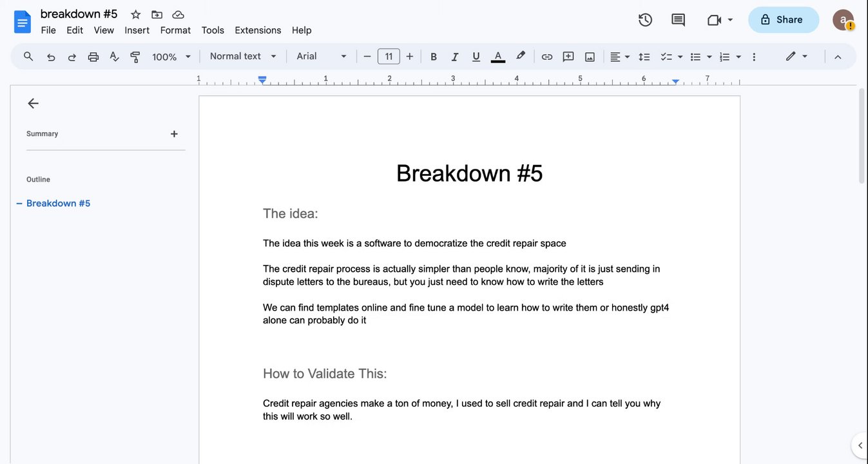This screenshot has height=464, width=868.
Task: Hide the menus with up chevron
Action: point(838,57)
